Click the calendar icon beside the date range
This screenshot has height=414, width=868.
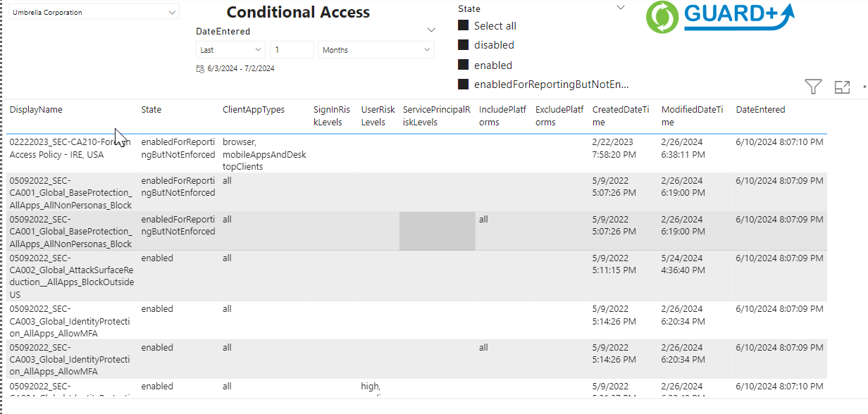pos(200,68)
